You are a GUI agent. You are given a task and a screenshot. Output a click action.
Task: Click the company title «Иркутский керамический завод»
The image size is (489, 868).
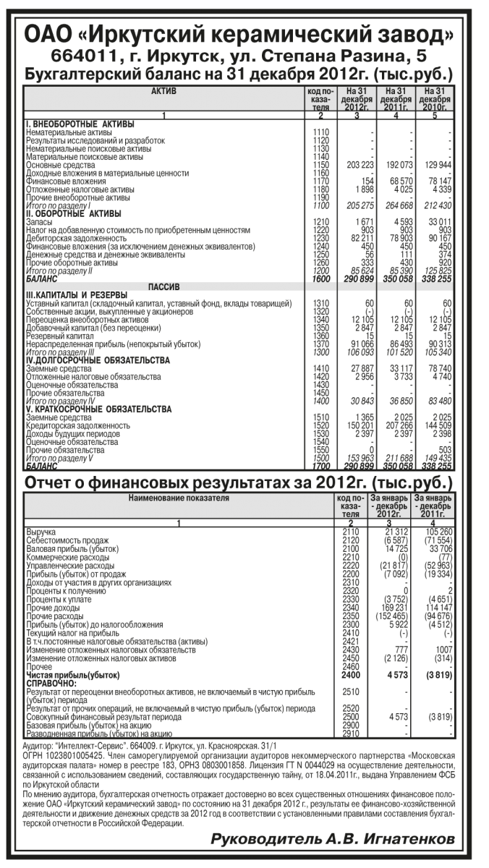click(x=244, y=35)
